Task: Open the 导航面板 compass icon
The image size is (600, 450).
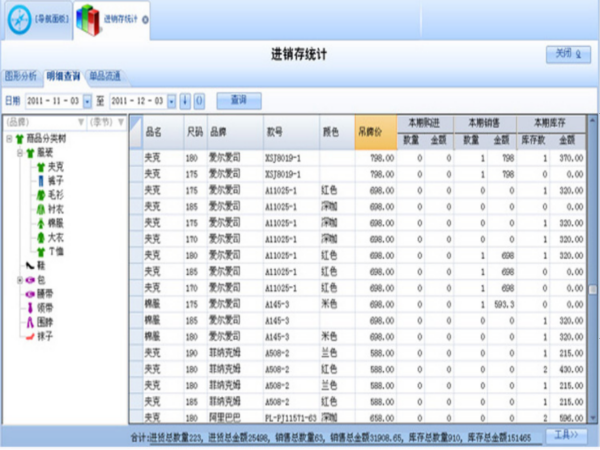Action: 18,19
